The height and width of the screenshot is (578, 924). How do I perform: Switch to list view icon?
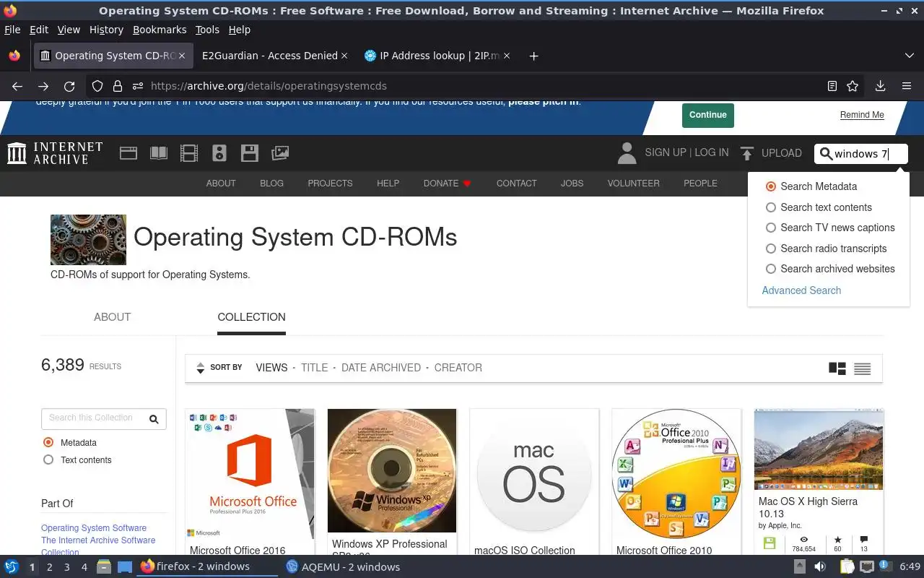tap(862, 368)
